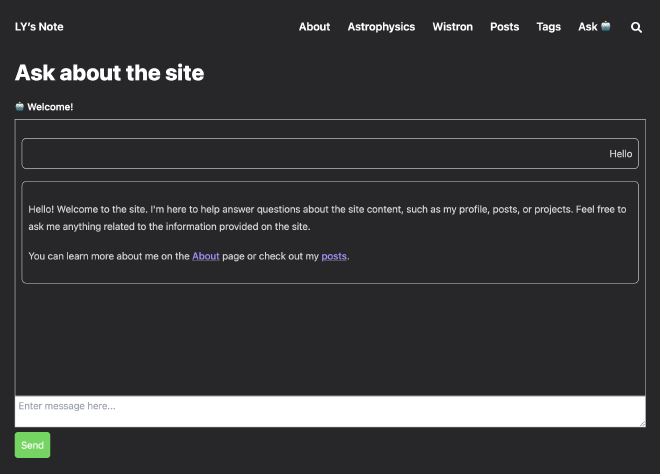Open the Ask robot nav item
The height and width of the screenshot is (474, 660).
click(594, 27)
